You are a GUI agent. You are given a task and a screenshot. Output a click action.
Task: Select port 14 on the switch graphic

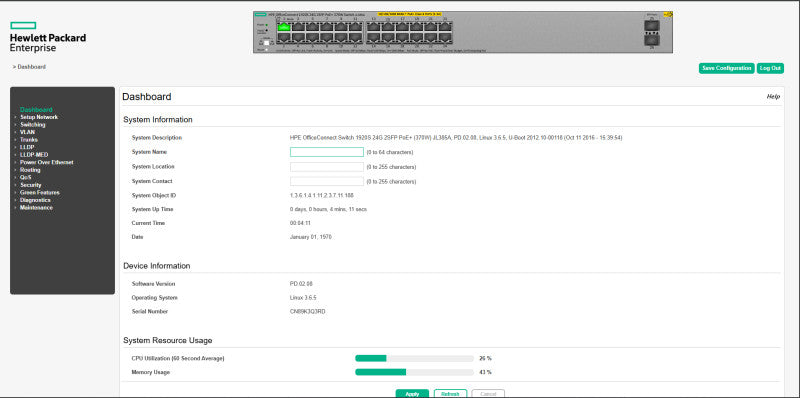(373, 37)
